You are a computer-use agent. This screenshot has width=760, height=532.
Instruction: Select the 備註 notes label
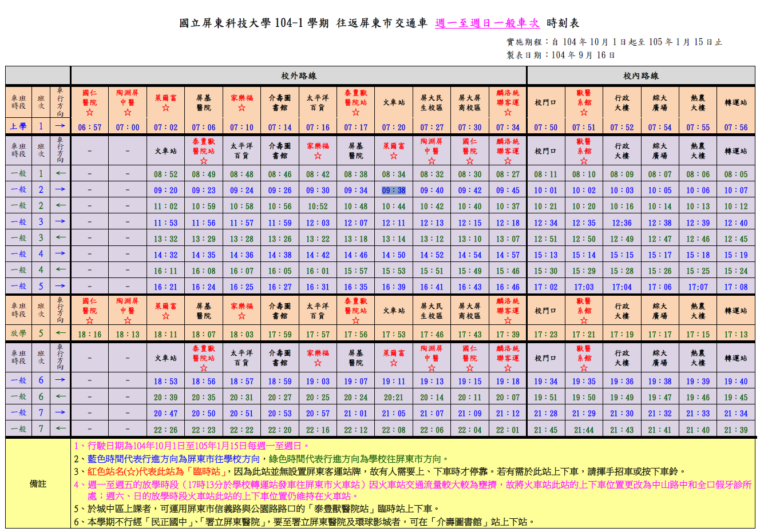click(x=38, y=484)
